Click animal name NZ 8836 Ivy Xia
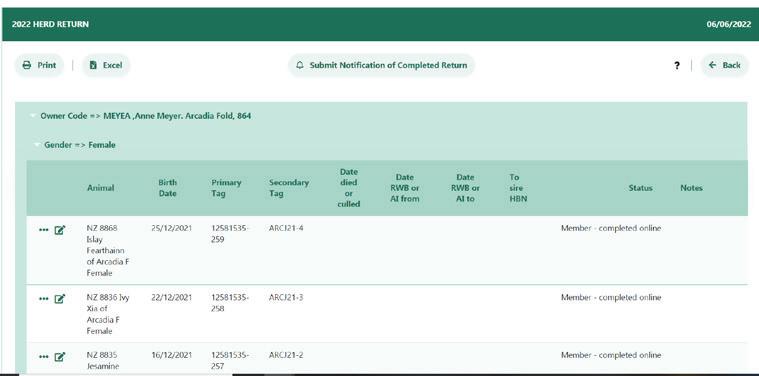Image resolution: width=759 pixels, height=376 pixels. click(108, 314)
